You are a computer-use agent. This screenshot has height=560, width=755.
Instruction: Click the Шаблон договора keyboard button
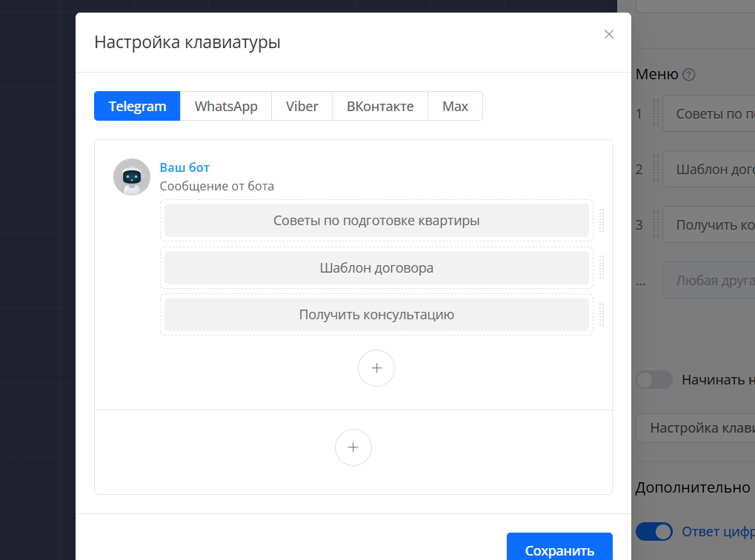376,267
